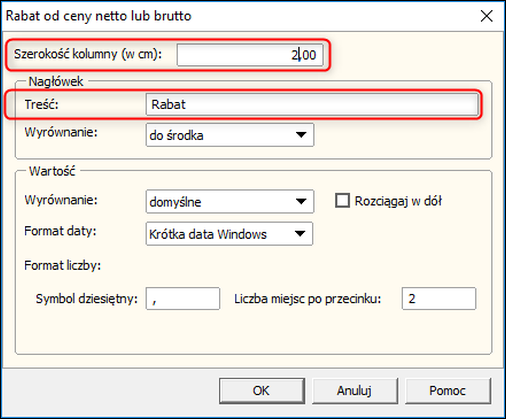Enable the Rozciągaj w dół checkbox
Screen dimensions: 506x419
[342, 201]
